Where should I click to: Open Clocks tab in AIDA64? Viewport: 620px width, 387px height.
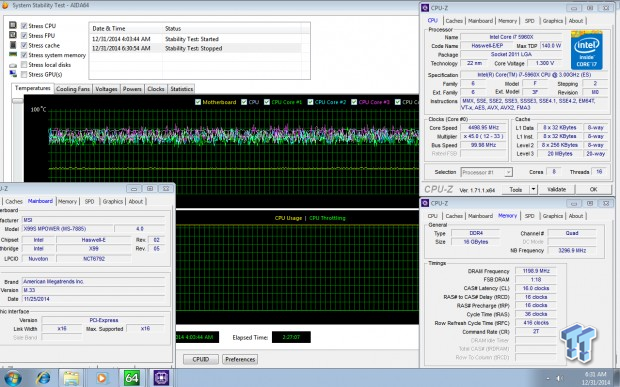(x=156, y=89)
